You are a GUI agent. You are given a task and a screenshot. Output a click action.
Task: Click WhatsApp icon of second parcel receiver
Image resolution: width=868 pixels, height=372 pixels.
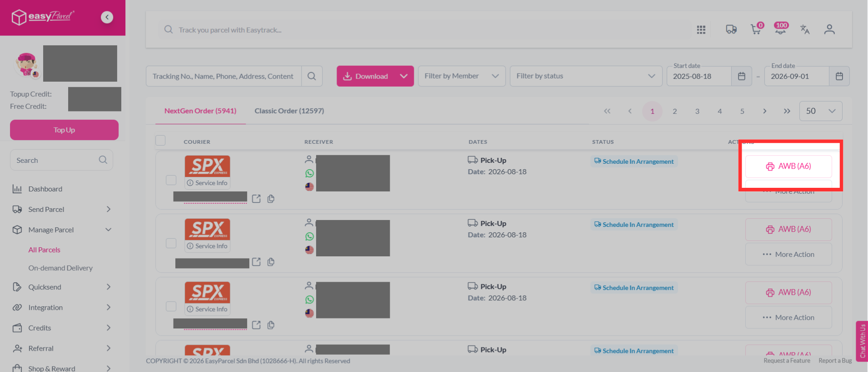coord(309,236)
